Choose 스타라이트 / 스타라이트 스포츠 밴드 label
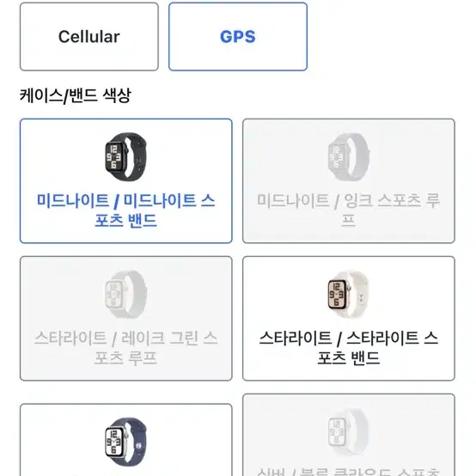This screenshot has width=476, height=476. [x=349, y=348]
